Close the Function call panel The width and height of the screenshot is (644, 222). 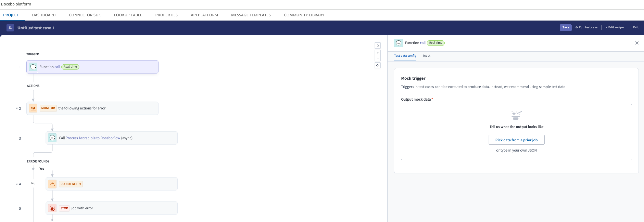tap(637, 43)
